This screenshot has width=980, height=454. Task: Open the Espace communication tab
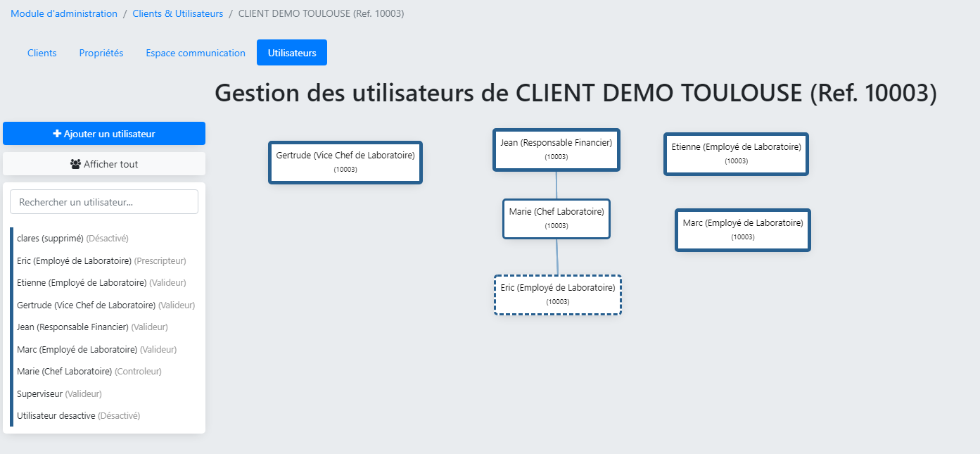tap(196, 53)
